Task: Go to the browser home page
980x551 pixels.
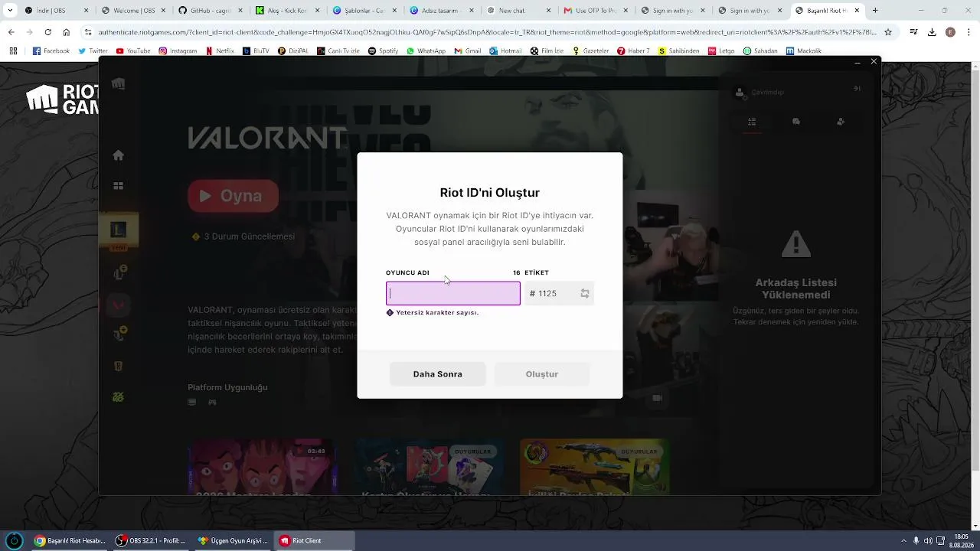Action: point(67,32)
